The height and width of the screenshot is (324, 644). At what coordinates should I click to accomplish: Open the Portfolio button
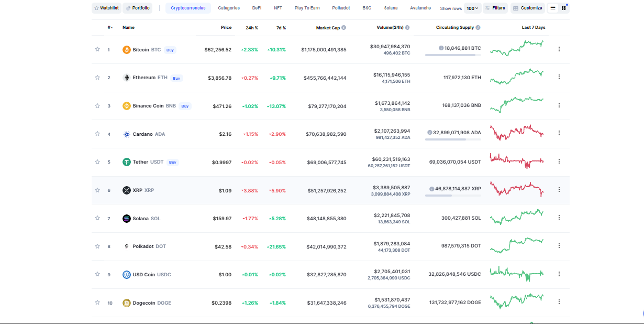pyautogui.click(x=138, y=8)
